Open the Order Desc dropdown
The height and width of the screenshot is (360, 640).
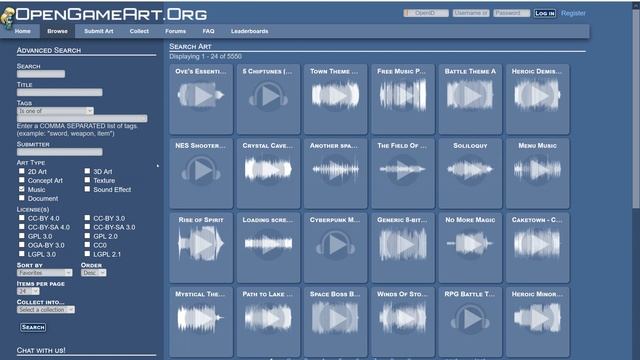(93, 273)
